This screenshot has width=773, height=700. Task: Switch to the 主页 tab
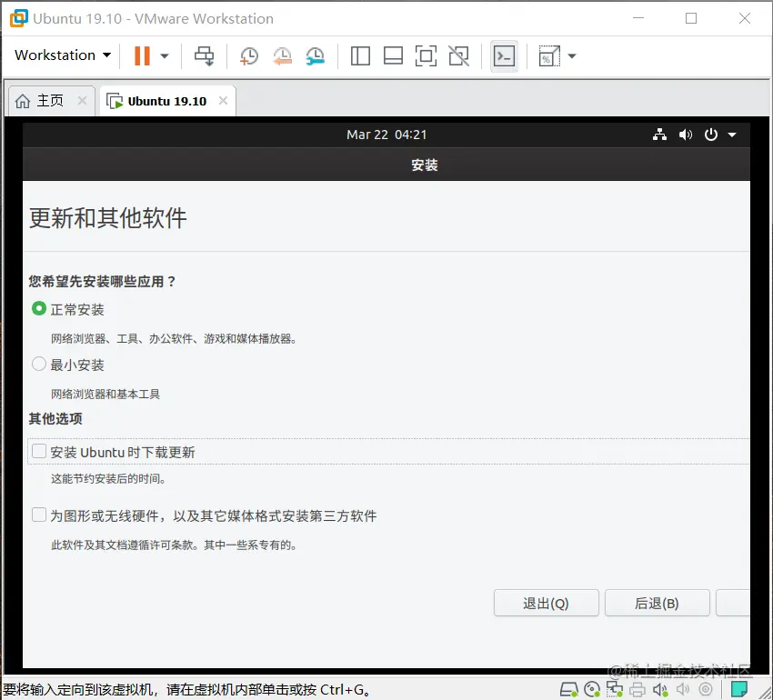tap(44, 100)
